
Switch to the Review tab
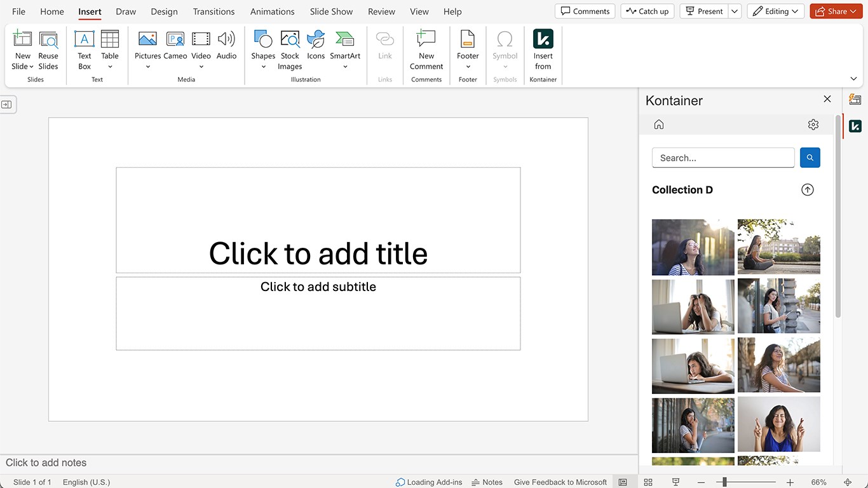coord(381,11)
